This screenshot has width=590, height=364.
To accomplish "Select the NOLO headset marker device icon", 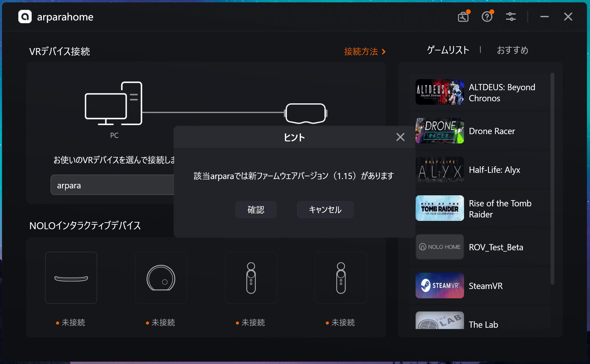I will coord(71,278).
